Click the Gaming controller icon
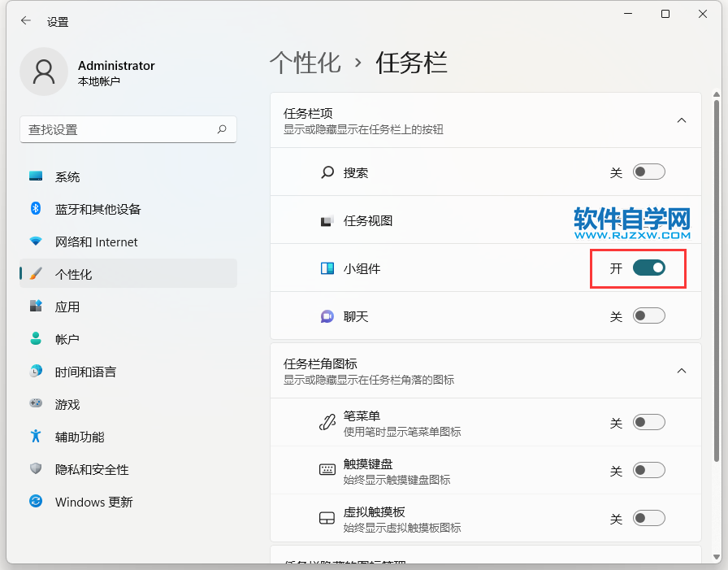 pos(36,404)
